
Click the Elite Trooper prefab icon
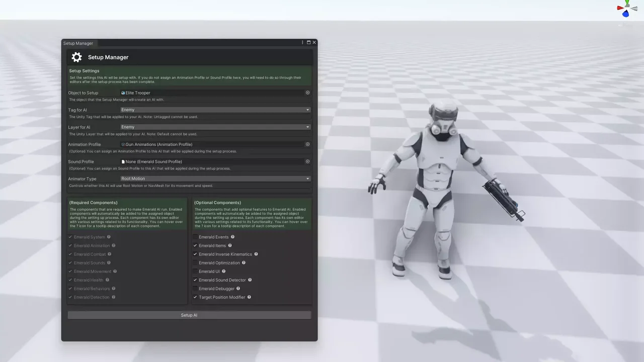[x=123, y=93]
